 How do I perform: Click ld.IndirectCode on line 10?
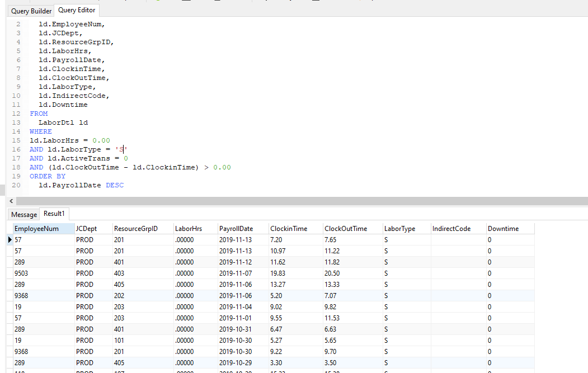click(x=74, y=96)
